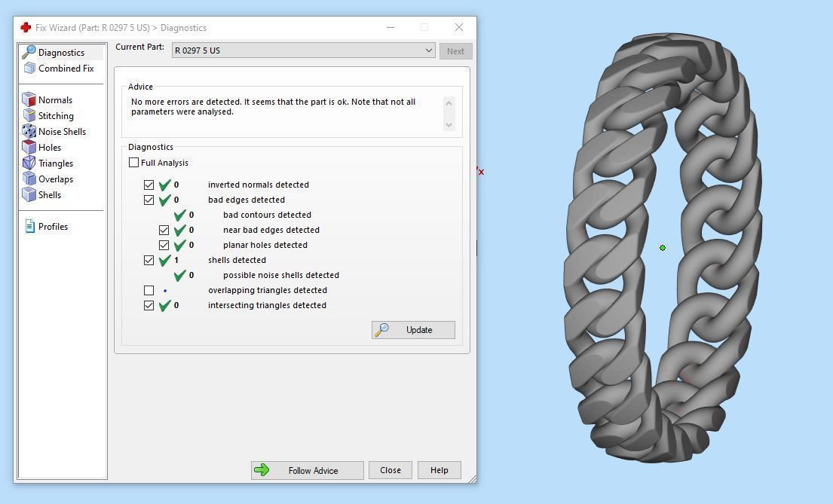Open the Combined Fix page

click(x=66, y=69)
